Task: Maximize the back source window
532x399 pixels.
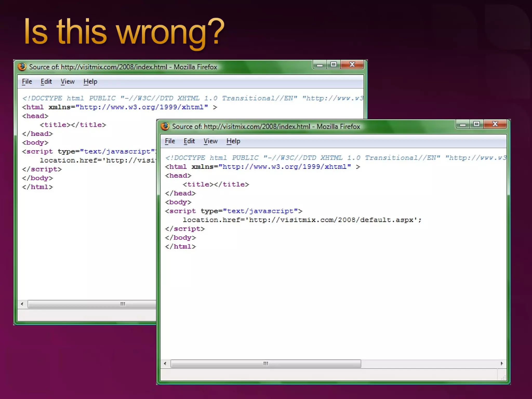Action: coord(334,64)
